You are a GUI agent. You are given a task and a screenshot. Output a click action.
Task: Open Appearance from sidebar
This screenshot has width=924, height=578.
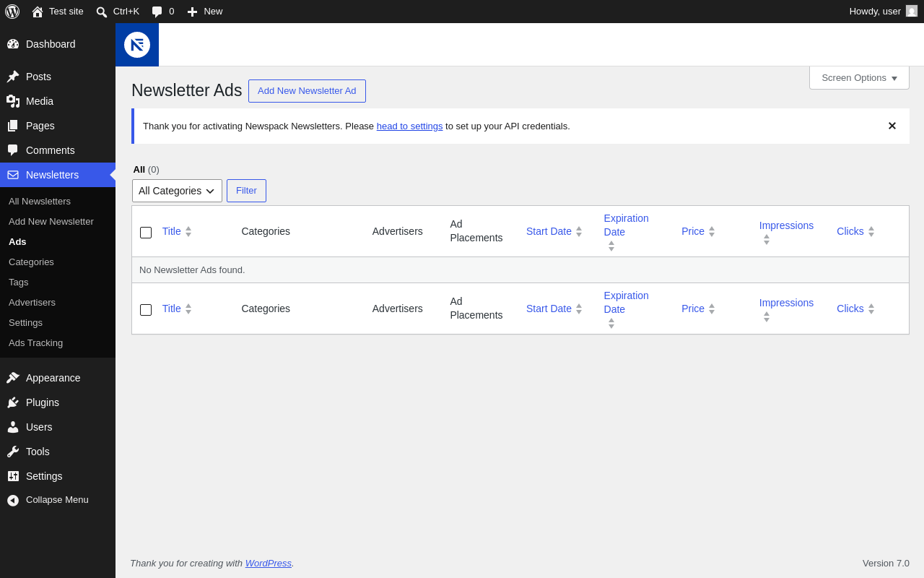pyautogui.click(x=58, y=378)
